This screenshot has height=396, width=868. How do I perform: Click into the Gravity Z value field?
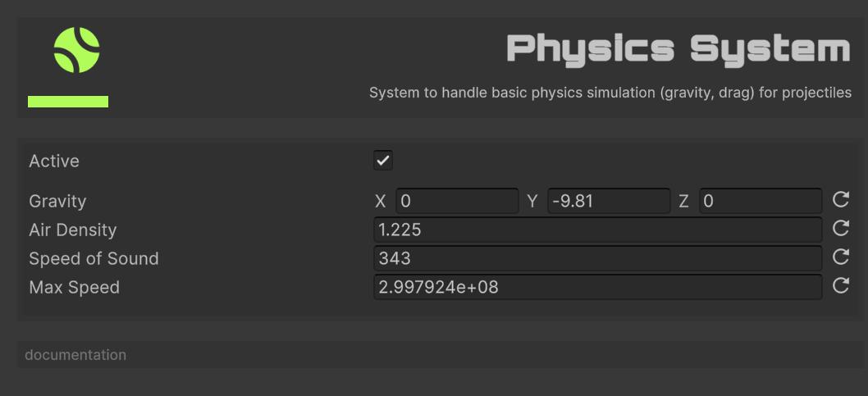pos(761,201)
